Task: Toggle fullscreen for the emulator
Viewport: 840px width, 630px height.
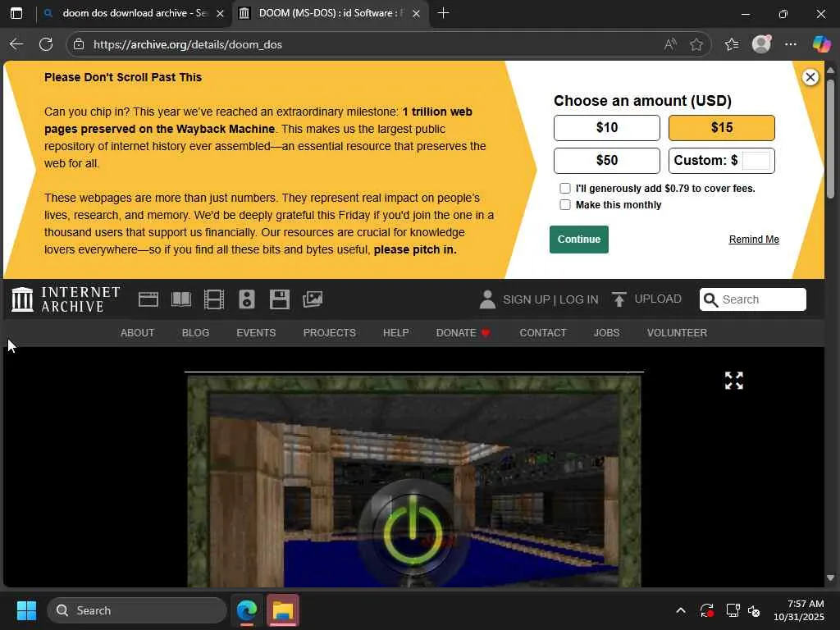Action: (x=734, y=381)
